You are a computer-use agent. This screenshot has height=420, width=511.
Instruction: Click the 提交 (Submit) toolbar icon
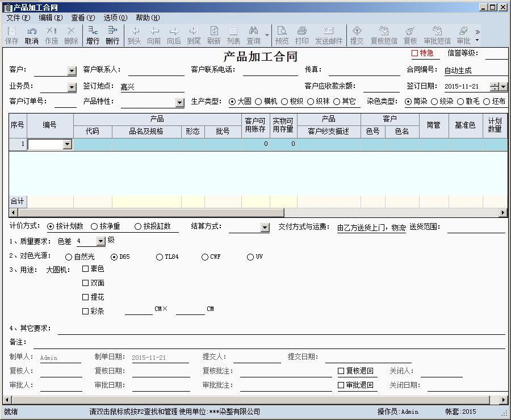click(357, 35)
